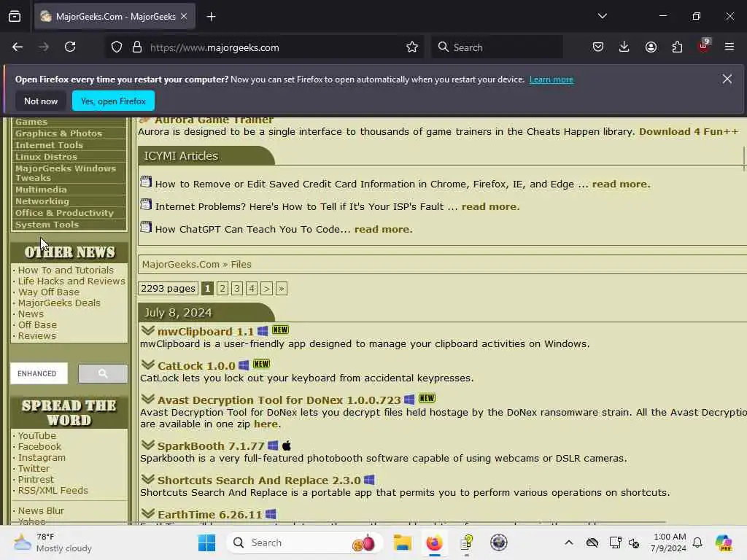The image size is (747, 560).
Task: Open the Firefox hamburger menu
Action: [729, 47]
